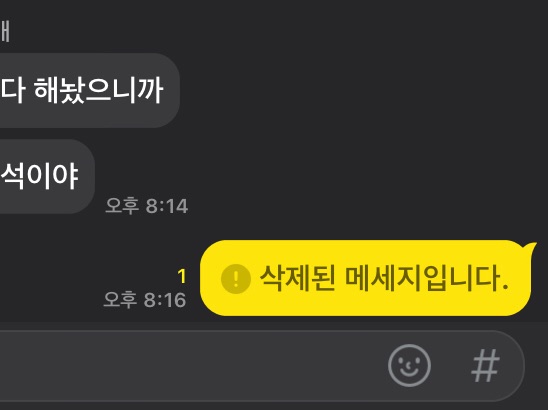This screenshot has height=410, width=548.
Task: Click the word '삭제된' in yellow bubble
Action: [298, 279]
